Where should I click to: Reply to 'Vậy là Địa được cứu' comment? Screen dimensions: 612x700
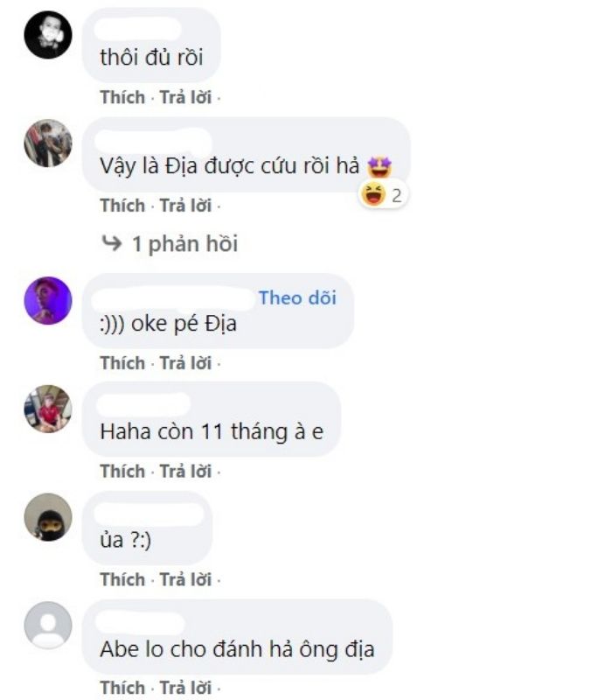coord(185,206)
